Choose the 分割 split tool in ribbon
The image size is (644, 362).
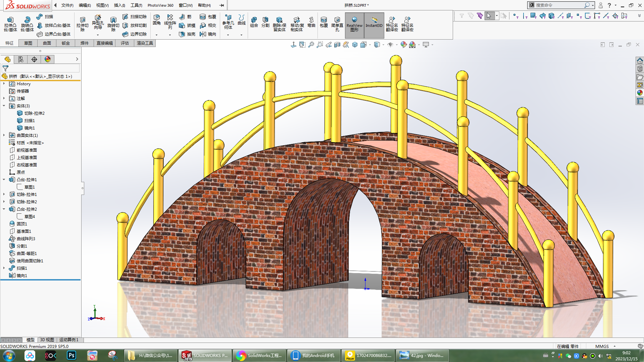[x=265, y=22]
